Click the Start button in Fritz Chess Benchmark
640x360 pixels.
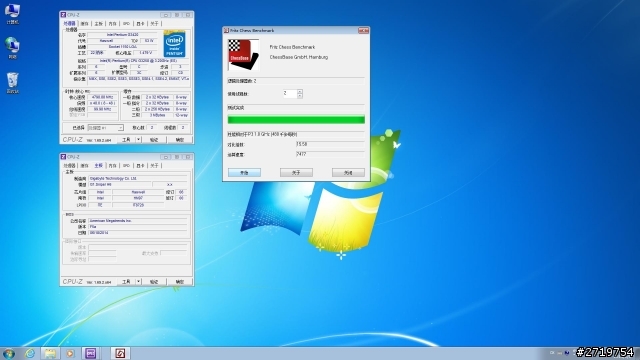(244, 173)
